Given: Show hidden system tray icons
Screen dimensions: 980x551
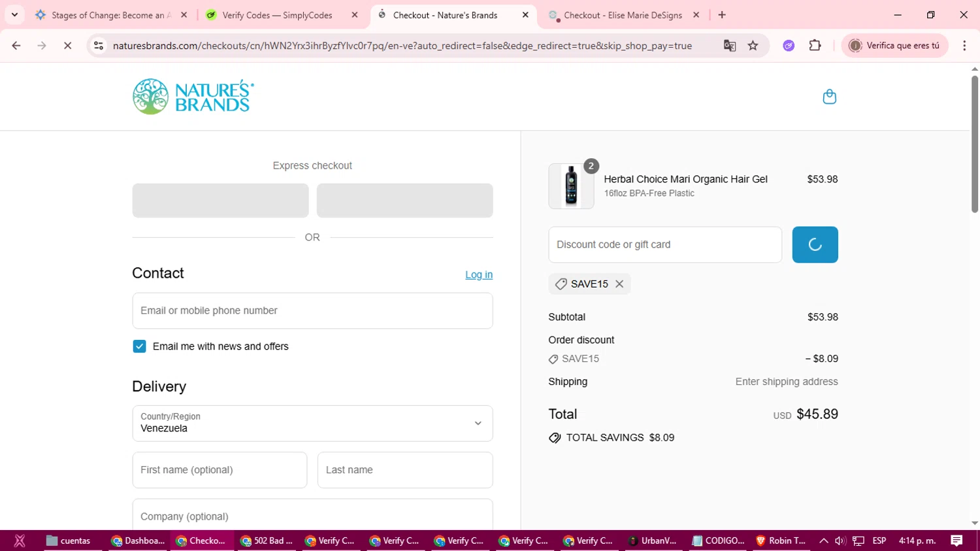Looking at the screenshot, I should pos(823,541).
